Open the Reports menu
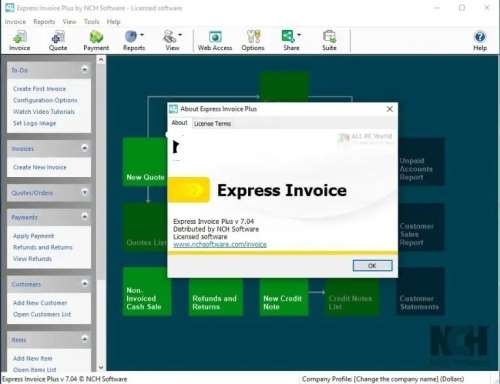 [x=44, y=22]
